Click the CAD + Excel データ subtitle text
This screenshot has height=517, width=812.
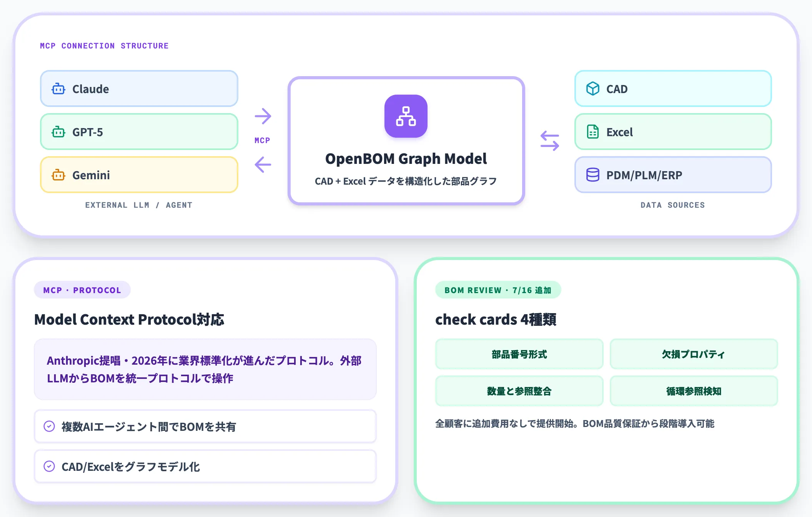pyautogui.click(x=406, y=181)
